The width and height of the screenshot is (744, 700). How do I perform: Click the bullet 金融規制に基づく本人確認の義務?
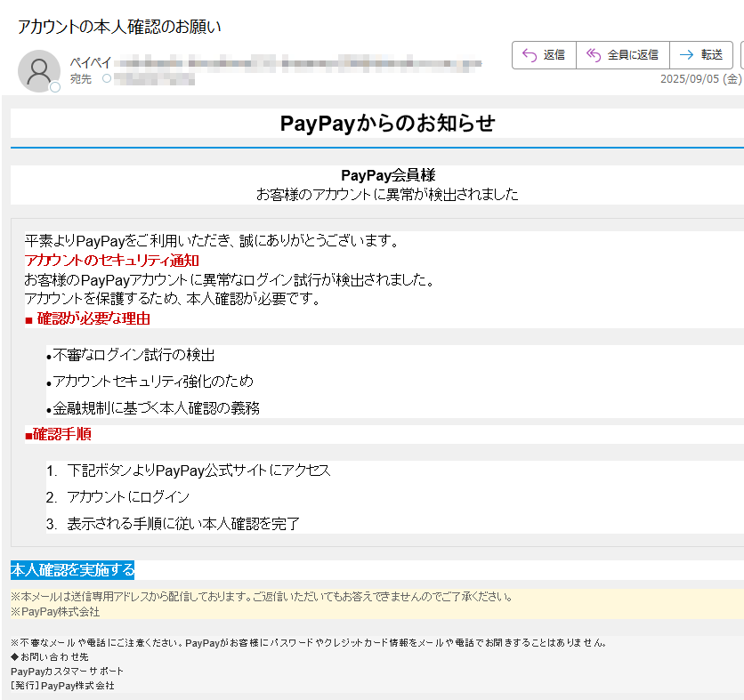pyautogui.click(x=157, y=408)
